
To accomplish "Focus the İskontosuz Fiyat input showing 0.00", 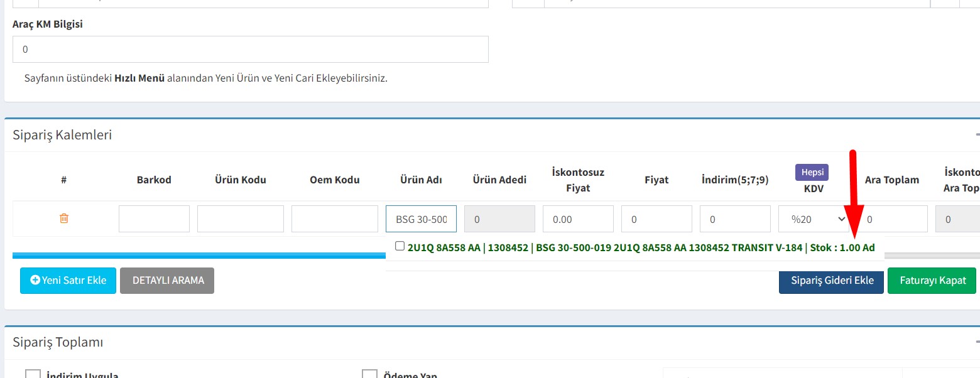I will coord(578,219).
